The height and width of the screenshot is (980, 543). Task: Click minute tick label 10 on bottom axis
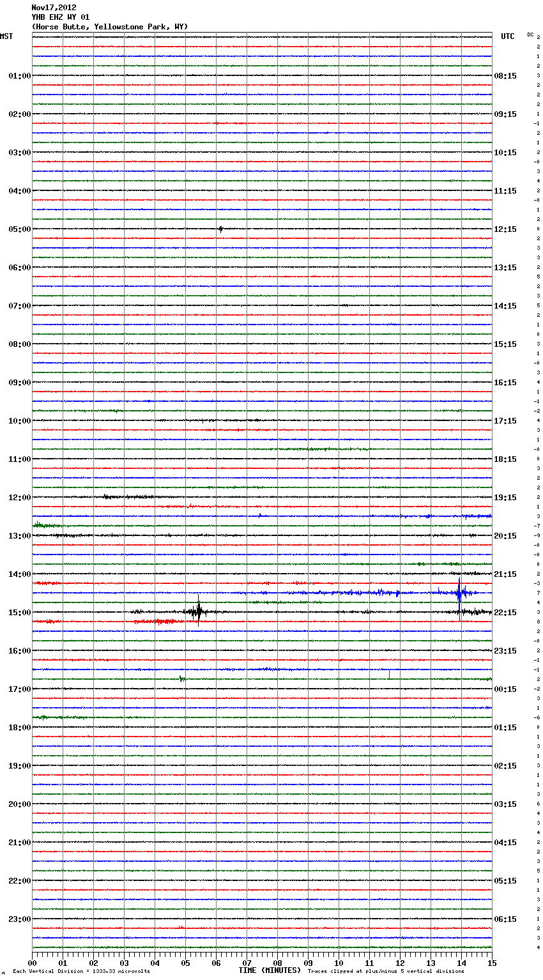[339, 963]
